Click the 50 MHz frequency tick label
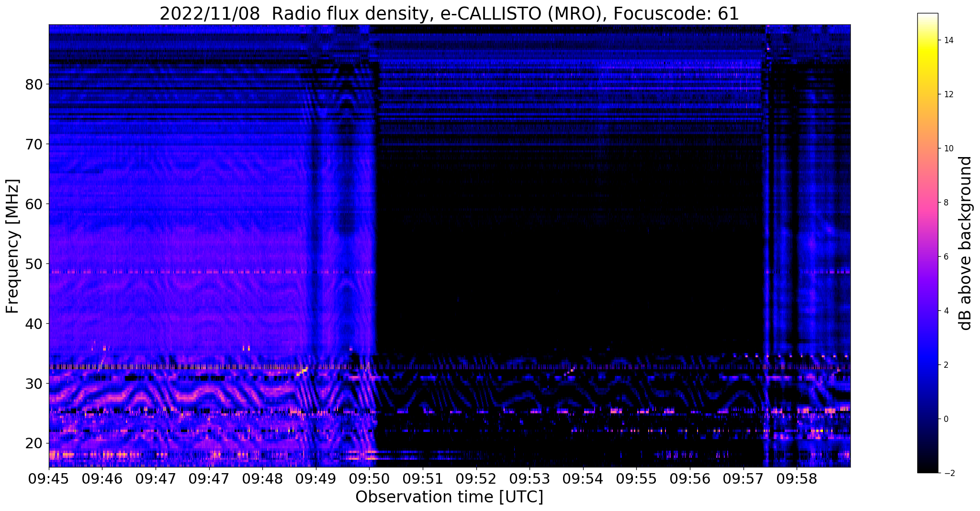 pos(34,263)
